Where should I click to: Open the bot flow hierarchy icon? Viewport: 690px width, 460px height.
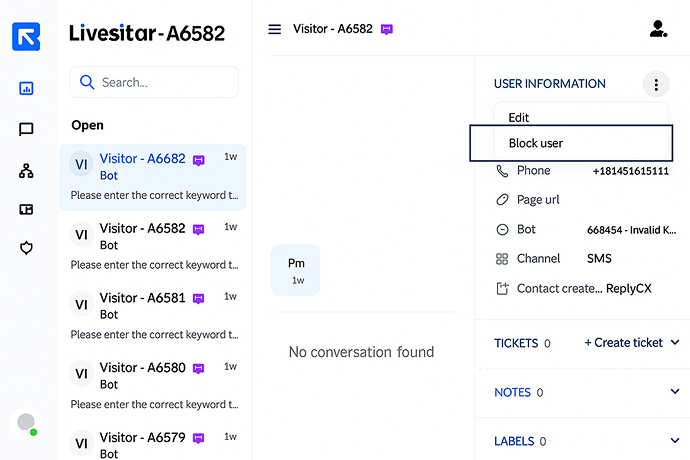[x=26, y=171]
